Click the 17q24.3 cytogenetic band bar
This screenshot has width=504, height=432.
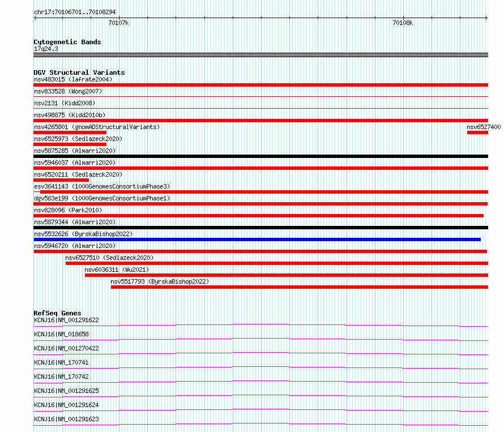point(260,55)
